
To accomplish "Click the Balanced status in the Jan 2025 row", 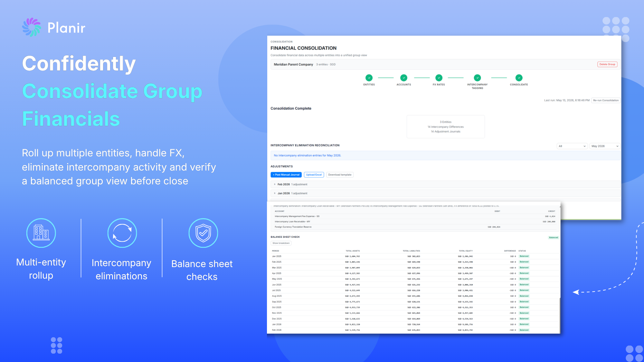I will [524, 256].
